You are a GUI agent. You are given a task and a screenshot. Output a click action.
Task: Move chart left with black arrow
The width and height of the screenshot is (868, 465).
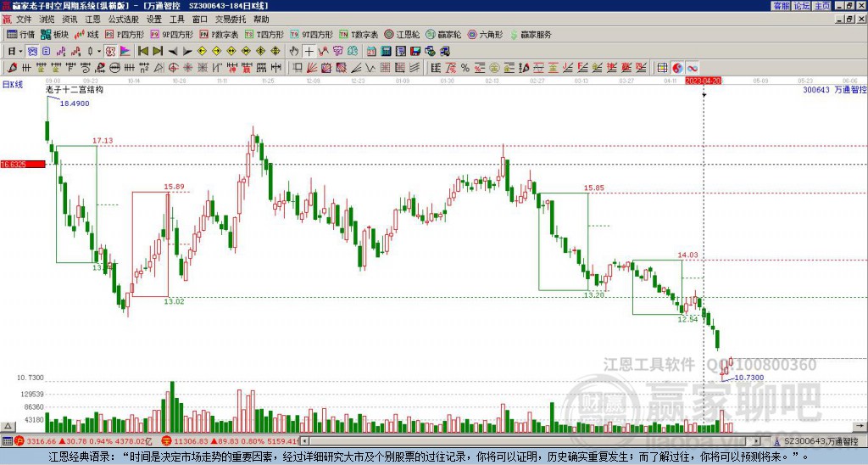tap(173, 52)
